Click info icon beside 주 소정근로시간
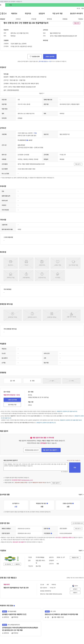The width and height of the screenshot is (84, 644). point(27,140)
